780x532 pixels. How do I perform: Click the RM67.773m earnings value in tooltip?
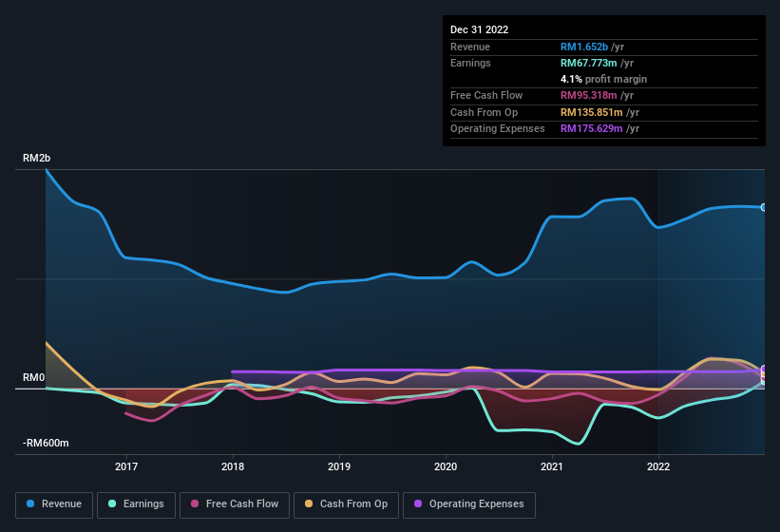[x=588, y=63]
